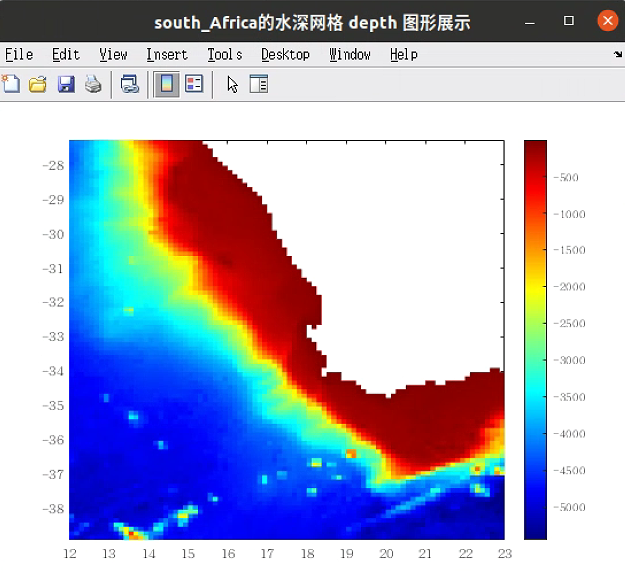Image resolution: width=625 pixels, height=587 pixels.
Task: Open the File menu
Action: 19,55
